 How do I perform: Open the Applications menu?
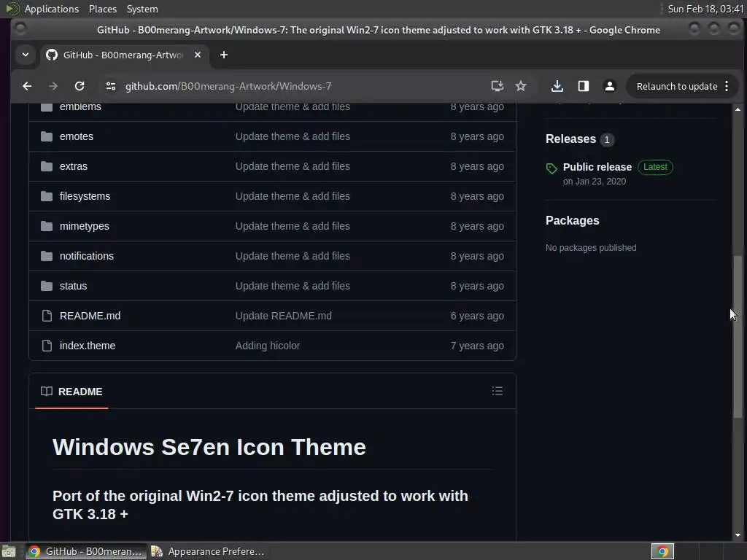coord(52,9)
